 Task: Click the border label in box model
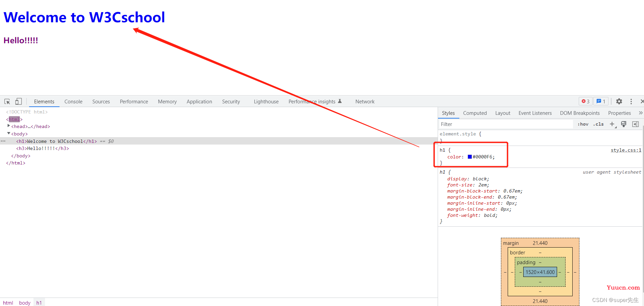(x=517, y=252)
